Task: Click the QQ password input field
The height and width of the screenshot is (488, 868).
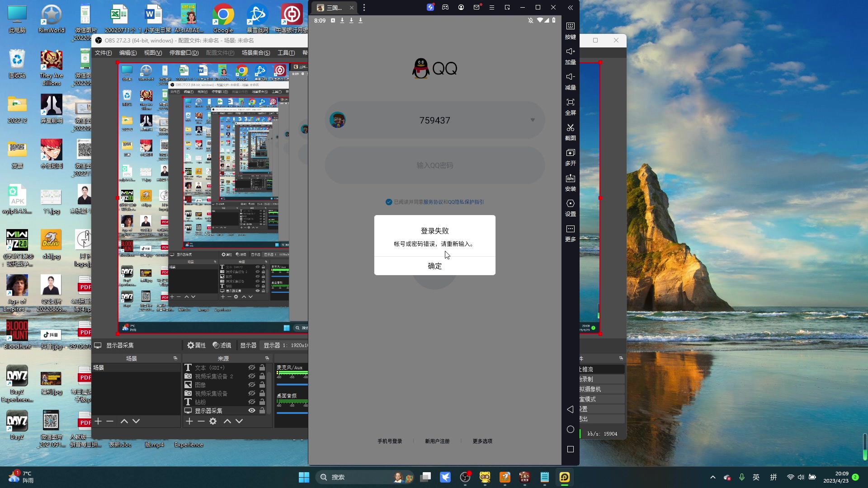Action: point(435,165)
